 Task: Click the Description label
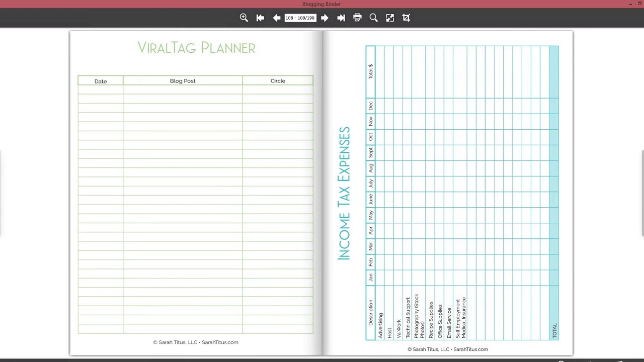pos(371,313)
